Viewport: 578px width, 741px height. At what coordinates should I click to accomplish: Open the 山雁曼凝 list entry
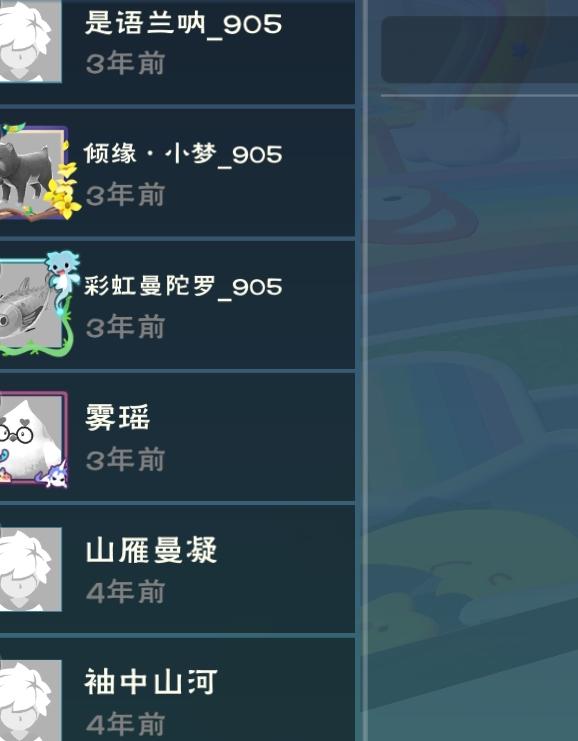click(x=177, y=569)
